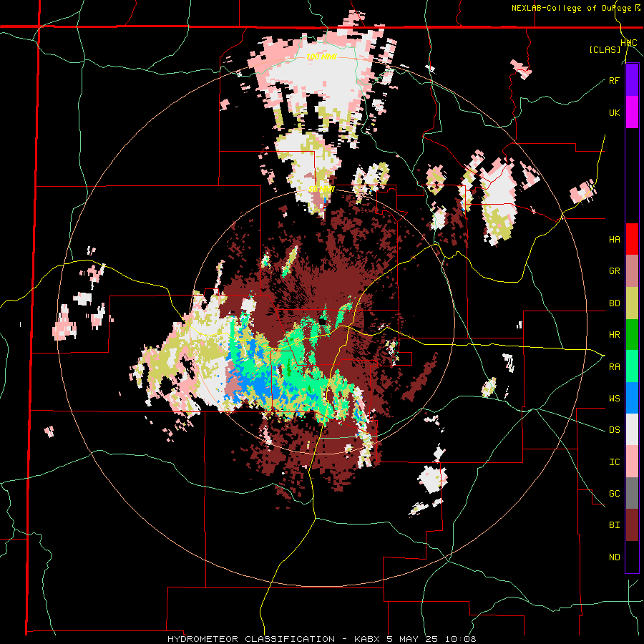Click the HR legend label
644x644 pixels.
click(614, 335)
